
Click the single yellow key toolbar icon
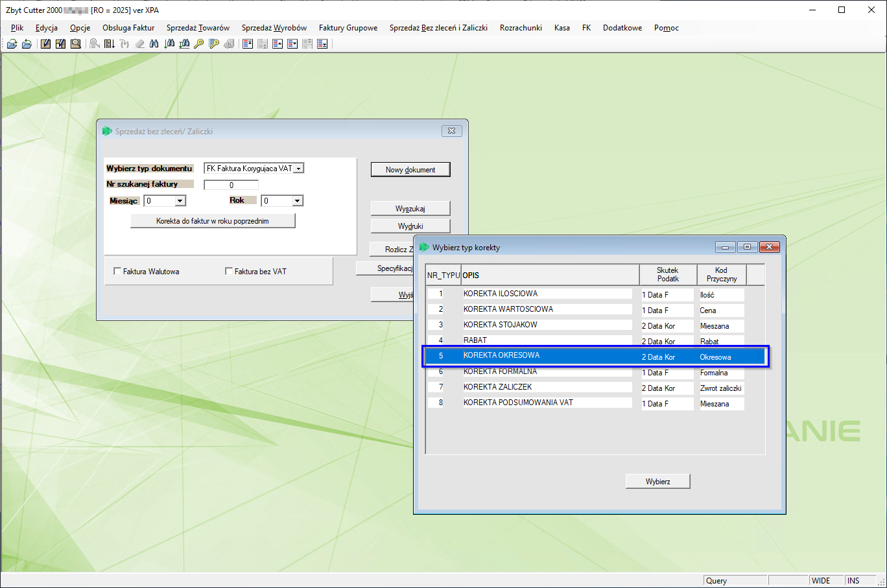coord(198,44)
